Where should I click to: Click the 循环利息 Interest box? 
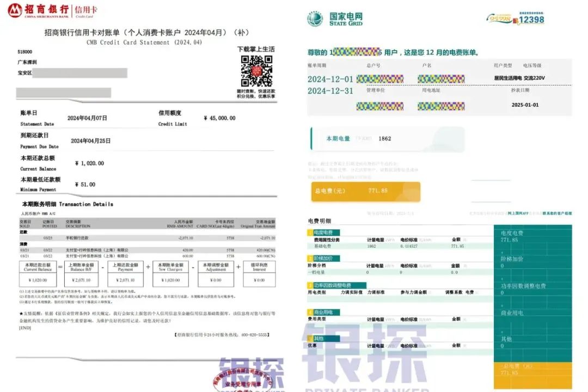(259, 274)
